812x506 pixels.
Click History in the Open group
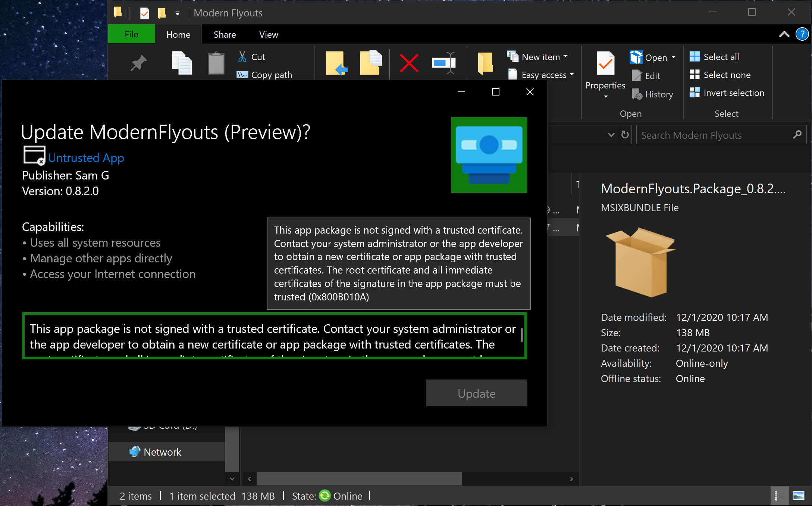click(652, 94)
